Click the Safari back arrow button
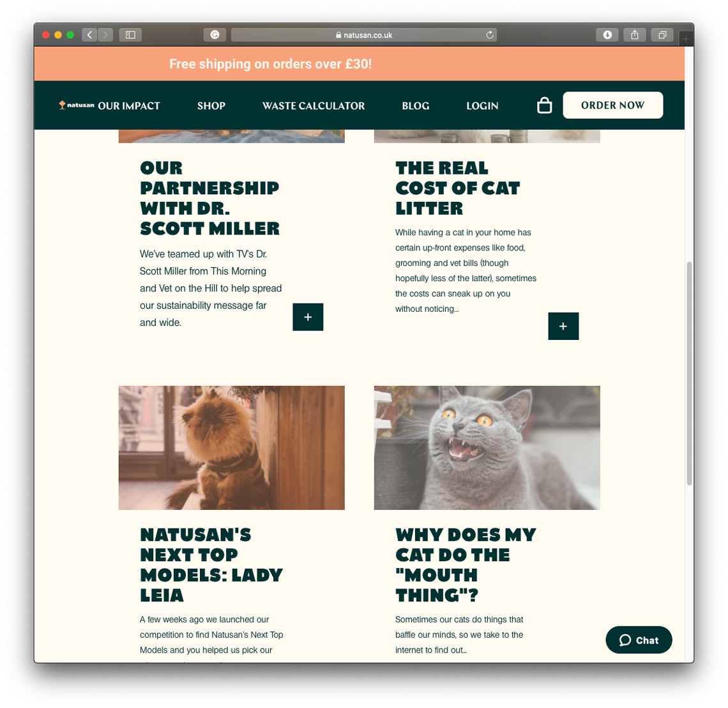728x708 pixels. tap(89, 35)
